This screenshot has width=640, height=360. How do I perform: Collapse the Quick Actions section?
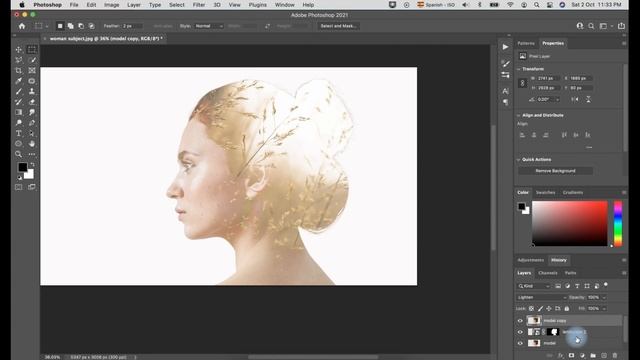519,160
